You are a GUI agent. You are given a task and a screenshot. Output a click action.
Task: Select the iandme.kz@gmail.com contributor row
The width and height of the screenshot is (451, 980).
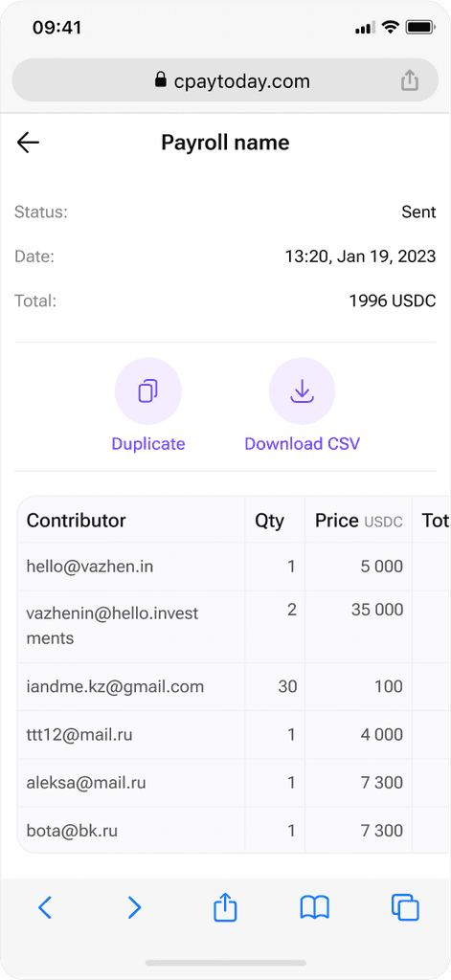(233, 686)
